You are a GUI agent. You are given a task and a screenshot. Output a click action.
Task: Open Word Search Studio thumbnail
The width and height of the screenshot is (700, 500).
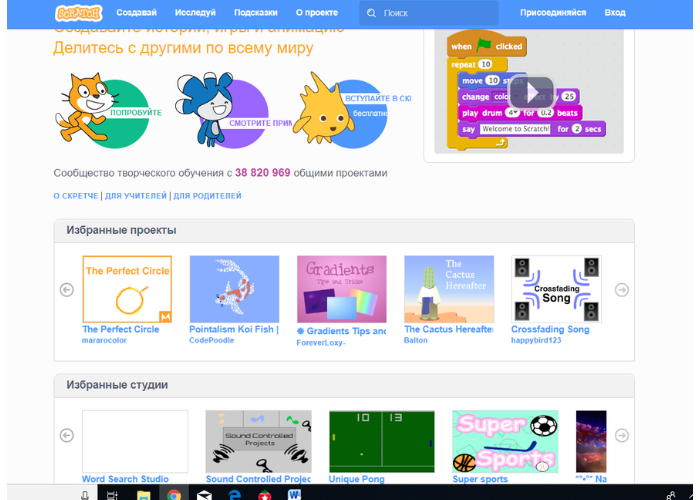click(135, 442)
